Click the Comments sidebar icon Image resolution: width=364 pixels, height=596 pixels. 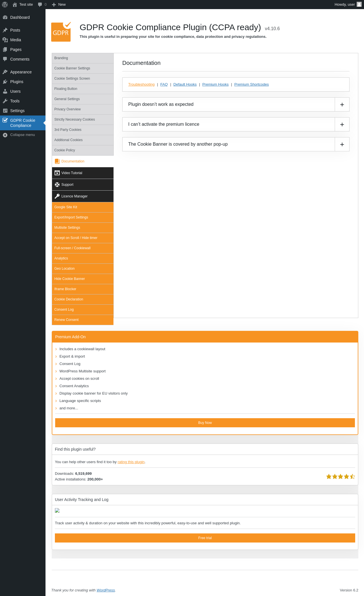5,59
